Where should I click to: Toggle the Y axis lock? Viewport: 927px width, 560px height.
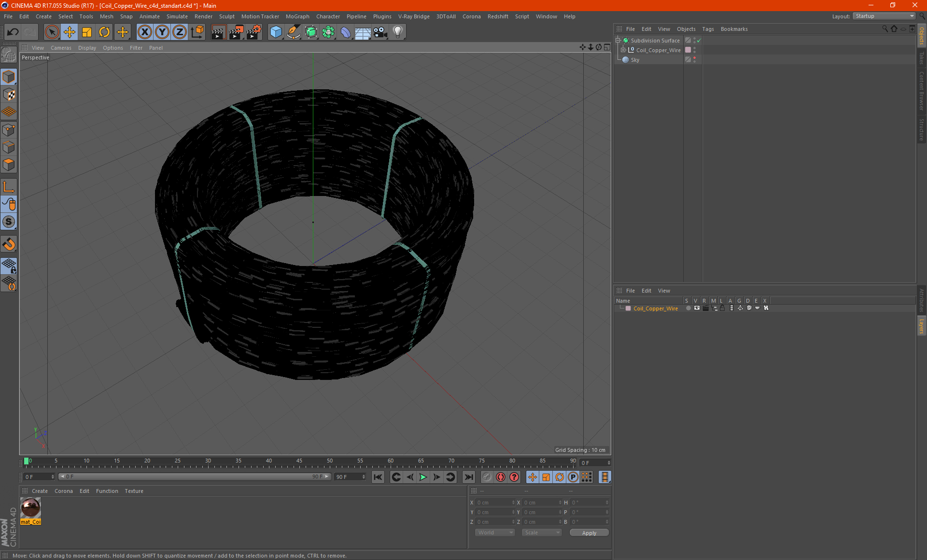click(x=162, y=32)
